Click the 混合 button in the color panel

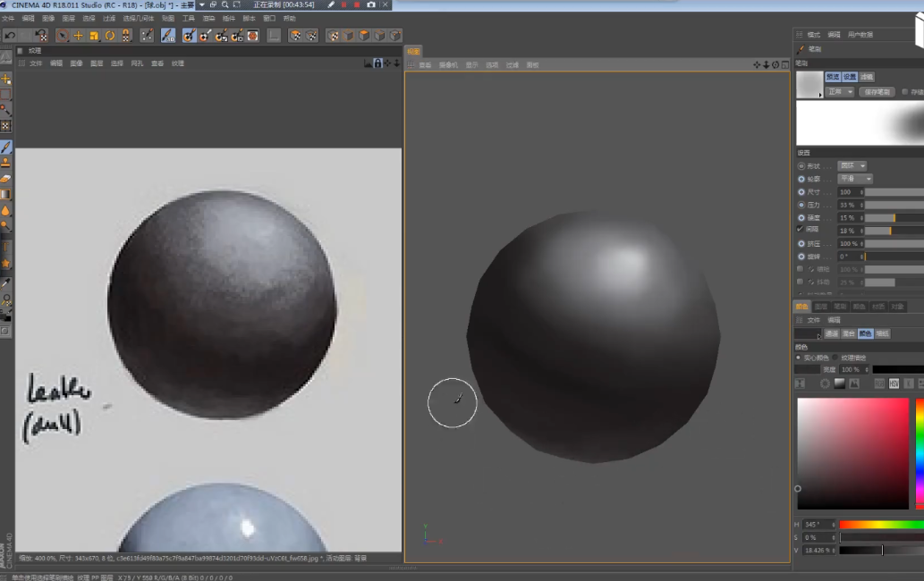[847, 333]
